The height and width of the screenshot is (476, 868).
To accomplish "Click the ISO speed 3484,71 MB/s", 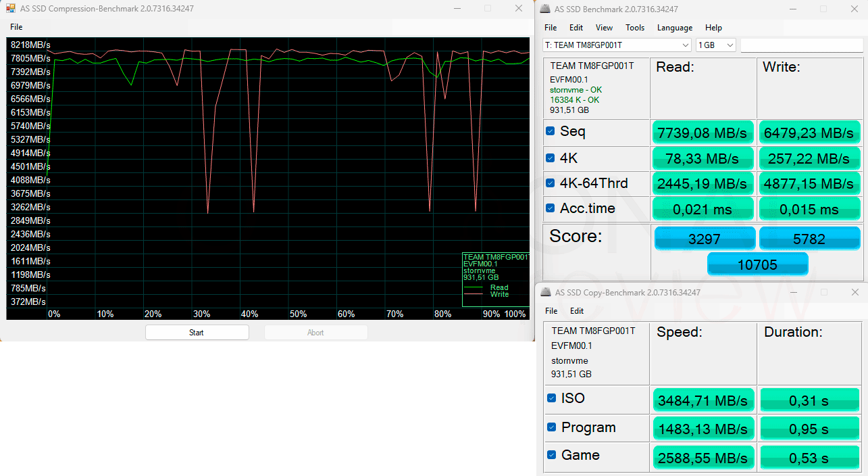I will [x=703, y=400].
